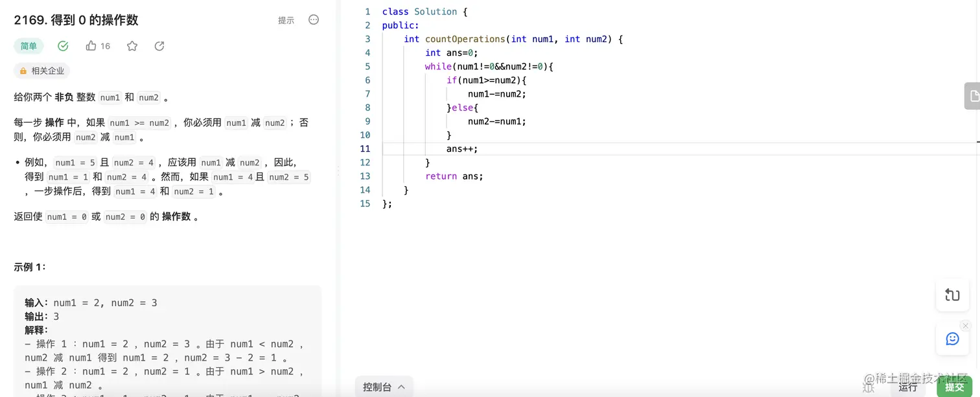This screenshot has width=980, height=397.
Task: Open the chat assistant icon
Action: [952, 339]
